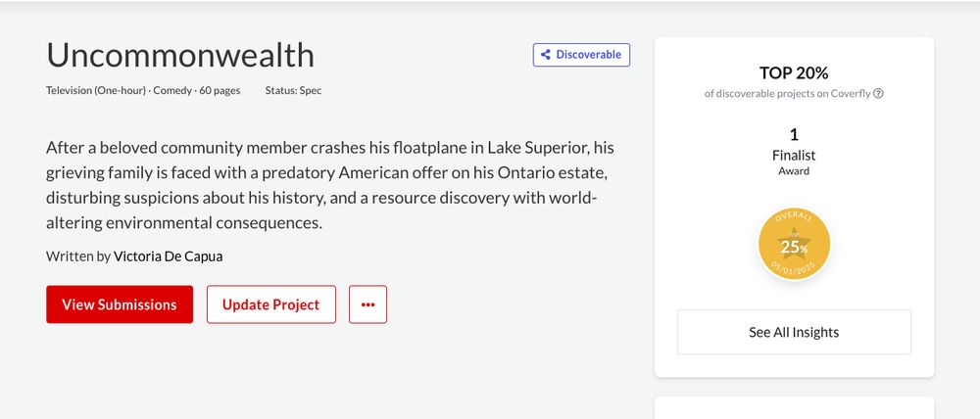Click the star in the gold badge
980x419 pixels.
coord(794,245)
